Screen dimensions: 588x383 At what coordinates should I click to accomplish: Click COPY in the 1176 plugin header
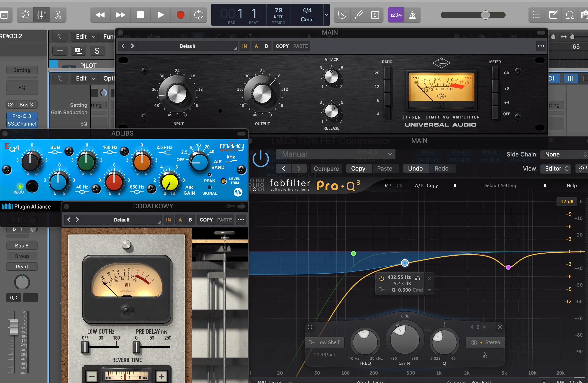282,46
